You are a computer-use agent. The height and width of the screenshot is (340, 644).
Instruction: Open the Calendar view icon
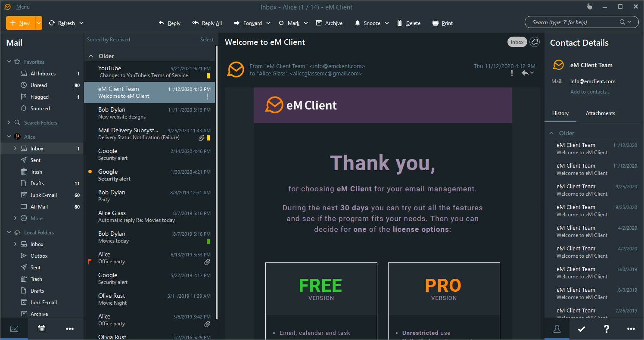coord(42,329)
